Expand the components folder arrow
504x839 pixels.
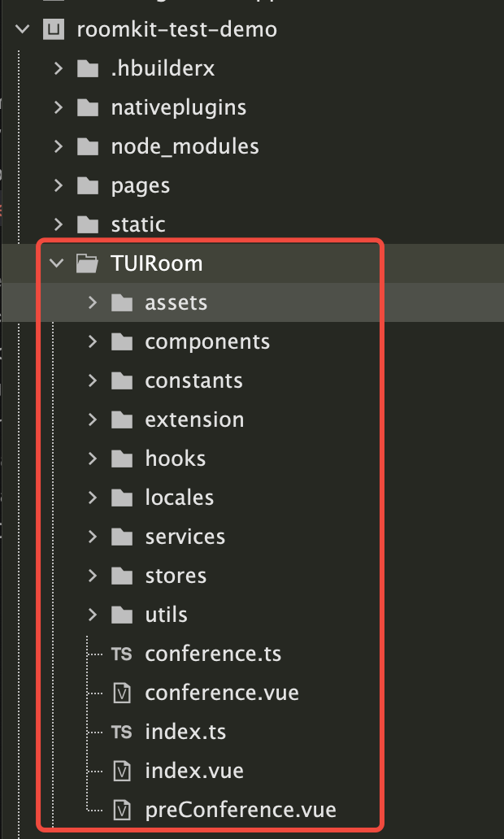point(93,341)
